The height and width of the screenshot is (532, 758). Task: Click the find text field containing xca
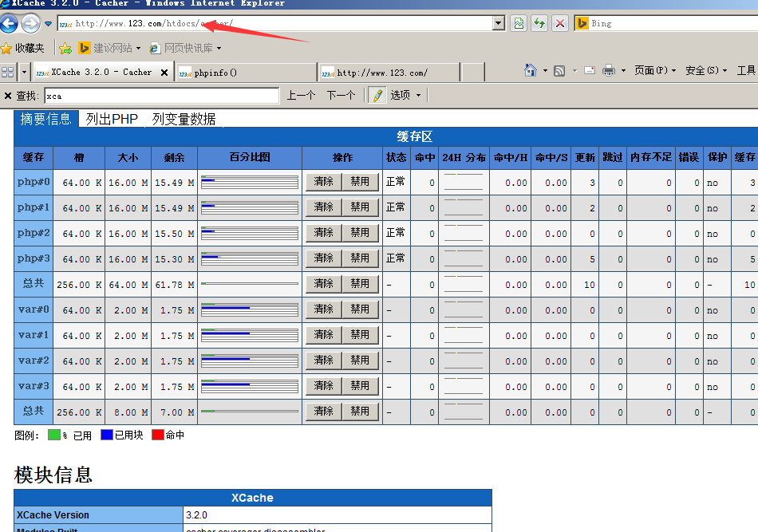click(x=162, y=96)
